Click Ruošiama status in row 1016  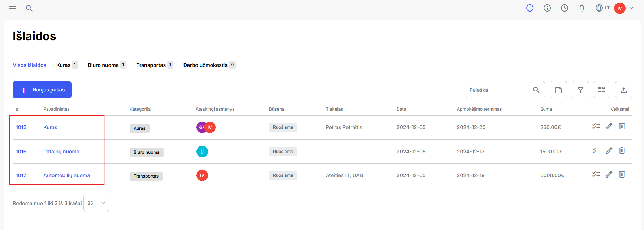pyautogui.click(x=283, y=152)
